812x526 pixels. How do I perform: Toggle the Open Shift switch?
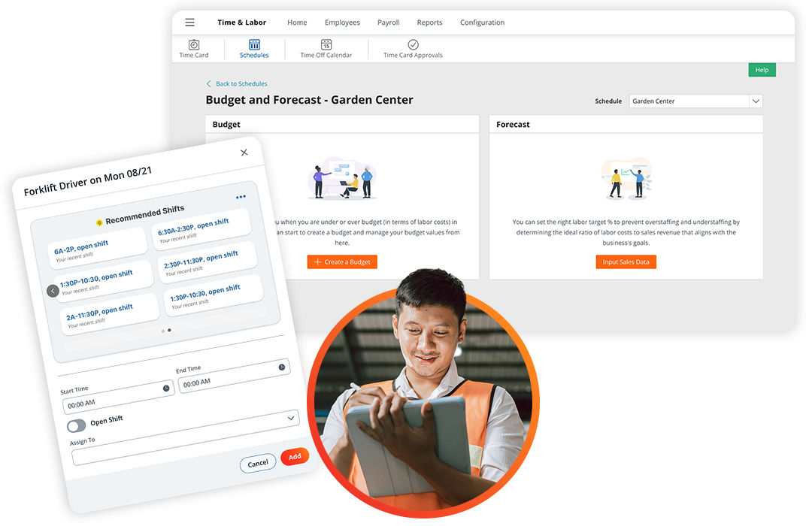pyautogui.click(x=76, y=426)
